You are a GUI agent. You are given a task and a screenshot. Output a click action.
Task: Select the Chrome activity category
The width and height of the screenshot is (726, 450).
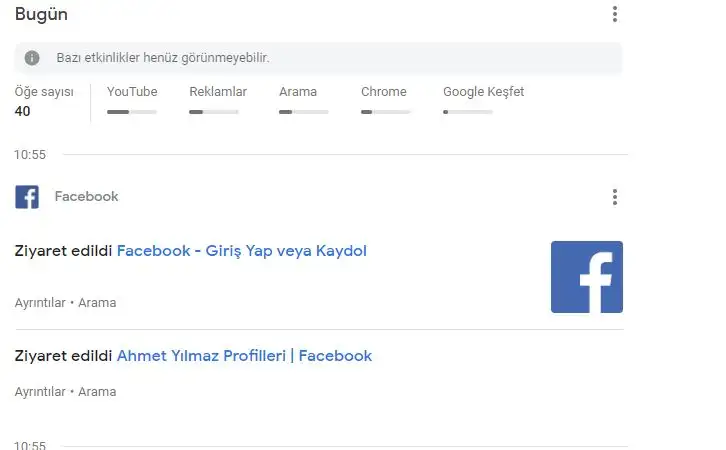[x=384, y=92]
